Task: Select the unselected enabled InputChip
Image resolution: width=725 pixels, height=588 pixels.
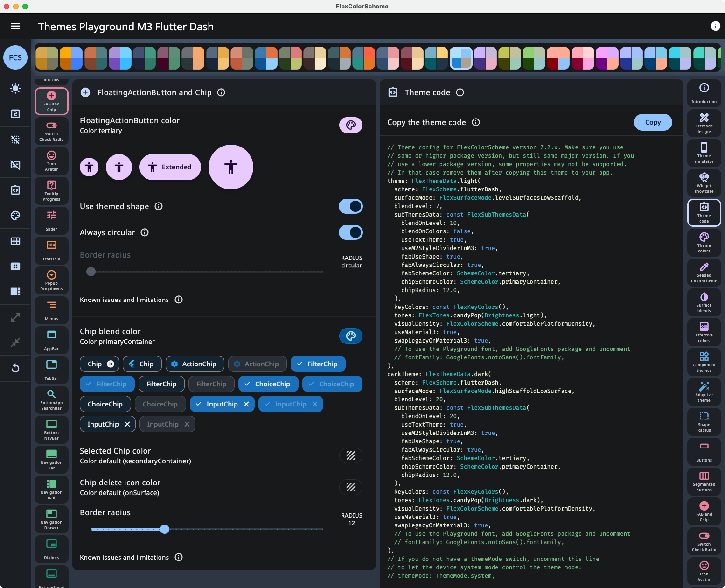Action: click(108, 424)
